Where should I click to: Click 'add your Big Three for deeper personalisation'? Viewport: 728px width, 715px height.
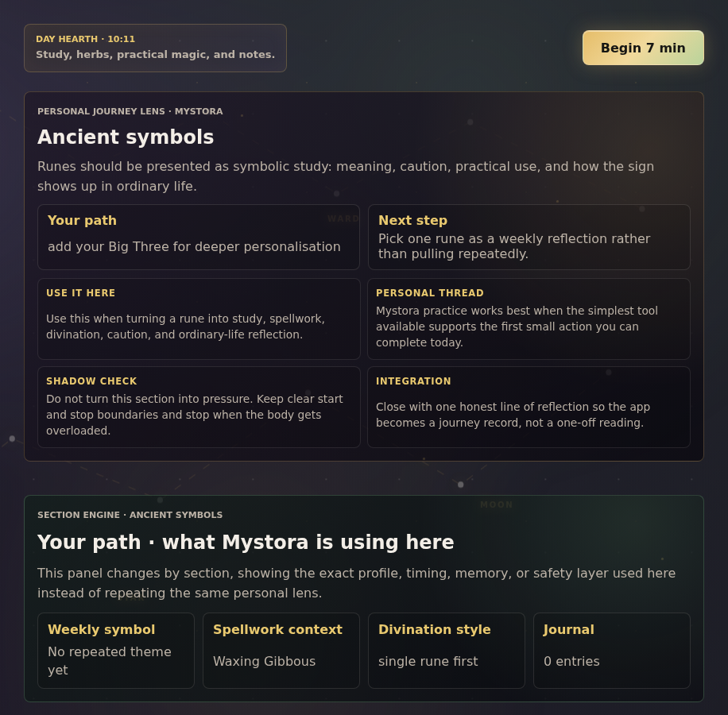click(194, 246)
